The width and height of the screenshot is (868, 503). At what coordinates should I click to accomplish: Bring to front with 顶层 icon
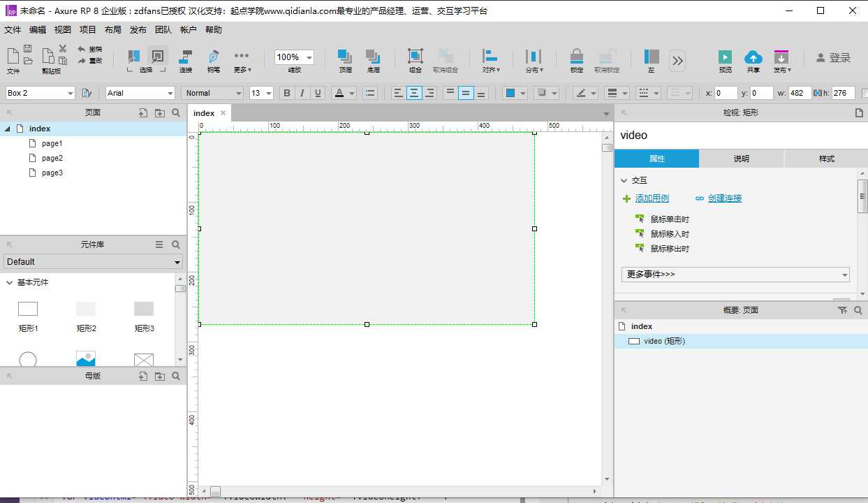coord(345,57)
